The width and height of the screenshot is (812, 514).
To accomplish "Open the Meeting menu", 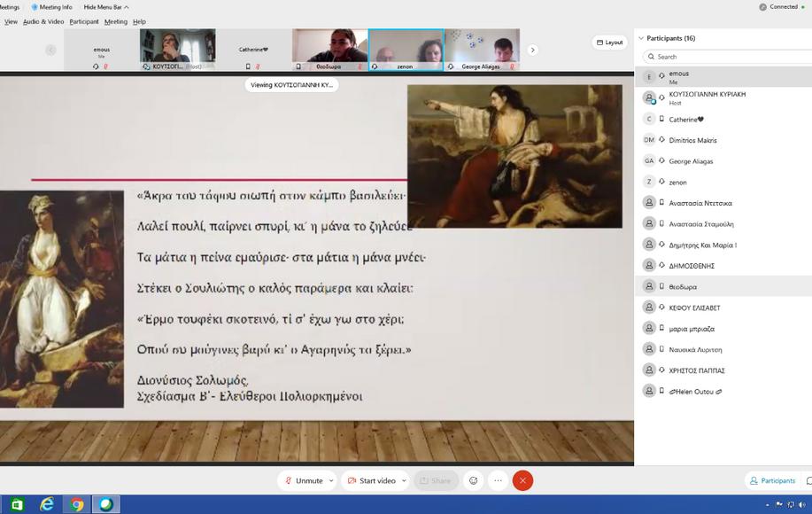I will pyautogui.click(x=115, y=22).
